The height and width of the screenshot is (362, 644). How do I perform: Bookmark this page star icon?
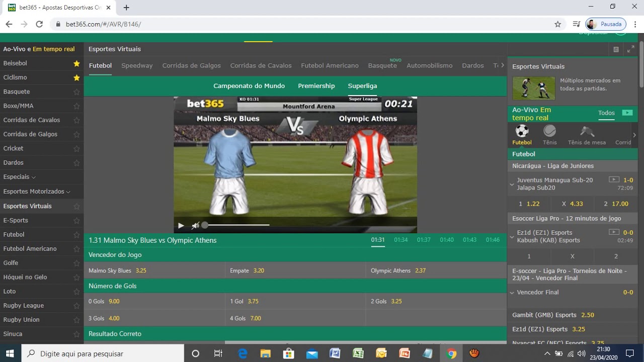click(x=557, y=24)
